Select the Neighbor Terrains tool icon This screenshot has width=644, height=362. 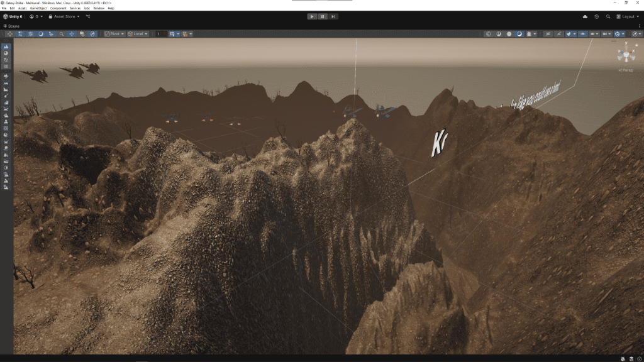(6, 66)
